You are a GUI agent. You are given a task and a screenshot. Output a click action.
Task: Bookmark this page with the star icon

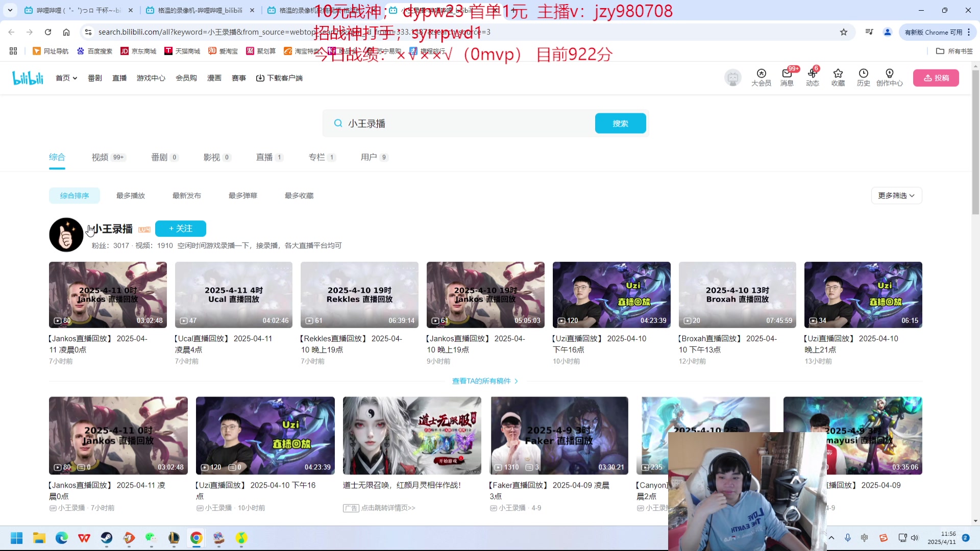coord(844,32)
